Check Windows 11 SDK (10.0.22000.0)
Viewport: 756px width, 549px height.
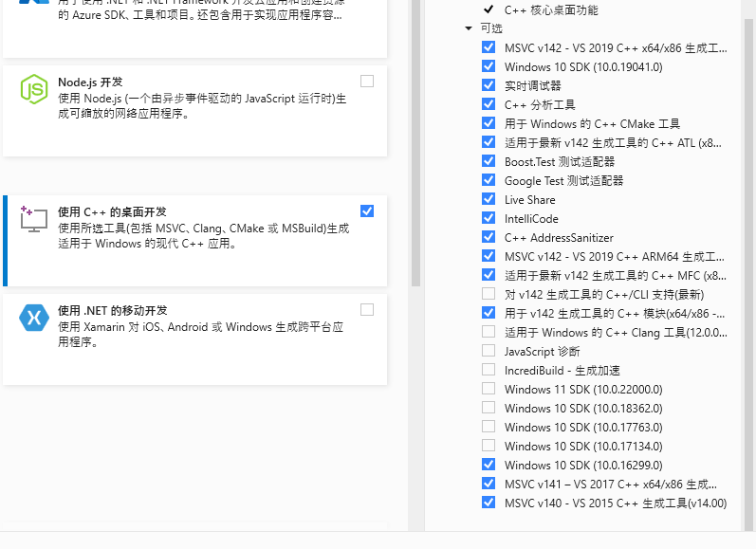point(489,389)
